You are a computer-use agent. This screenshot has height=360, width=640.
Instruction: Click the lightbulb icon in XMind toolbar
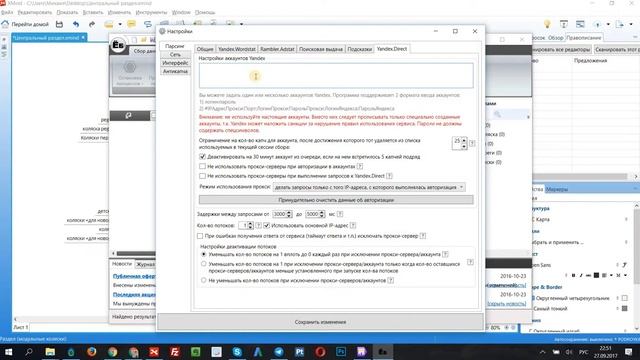pyautogui.click(x=547, y=24)
